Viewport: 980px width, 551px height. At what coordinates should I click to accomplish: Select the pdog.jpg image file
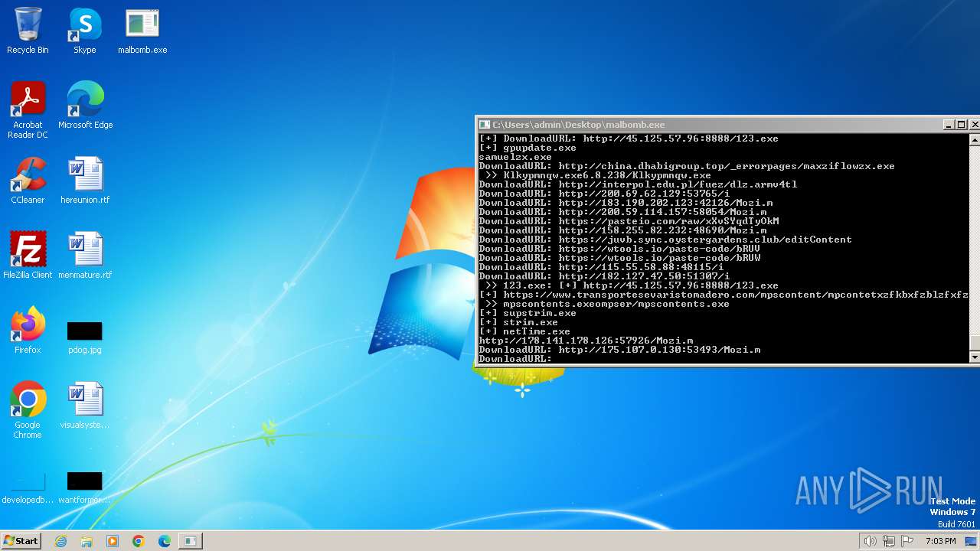tap(85, 337)
